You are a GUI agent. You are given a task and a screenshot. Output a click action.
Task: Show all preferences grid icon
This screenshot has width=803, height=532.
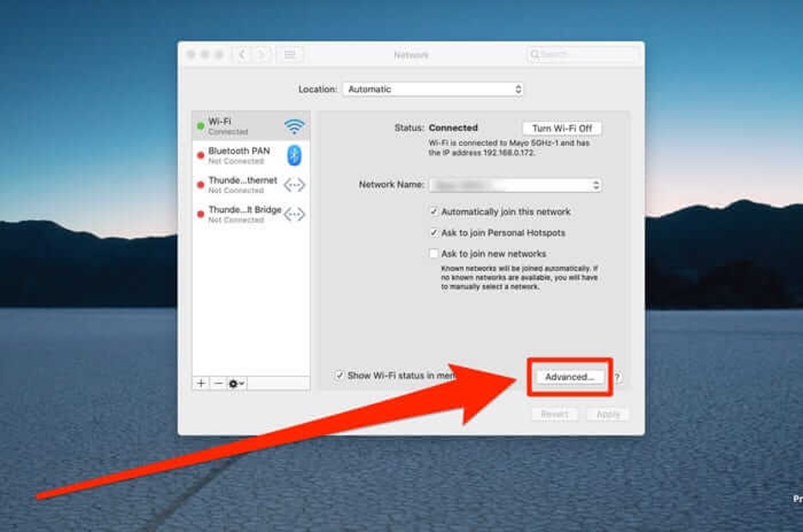point(290,55)
